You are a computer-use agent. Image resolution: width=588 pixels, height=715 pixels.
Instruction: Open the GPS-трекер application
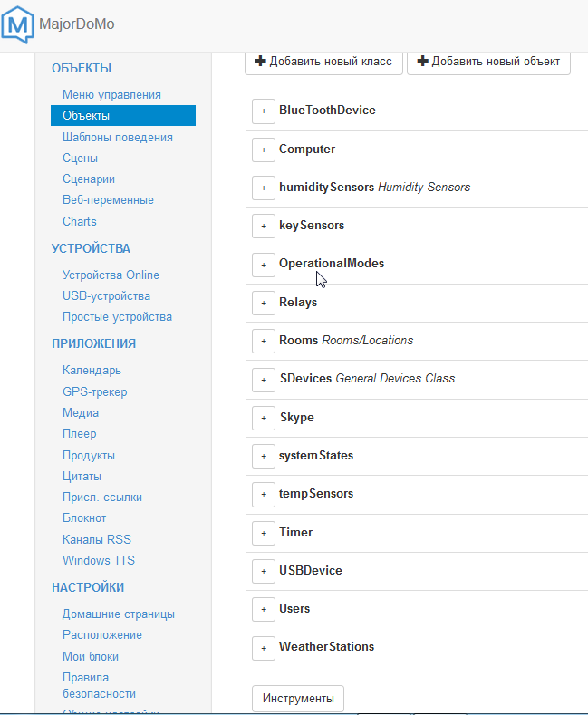[94, 391]
